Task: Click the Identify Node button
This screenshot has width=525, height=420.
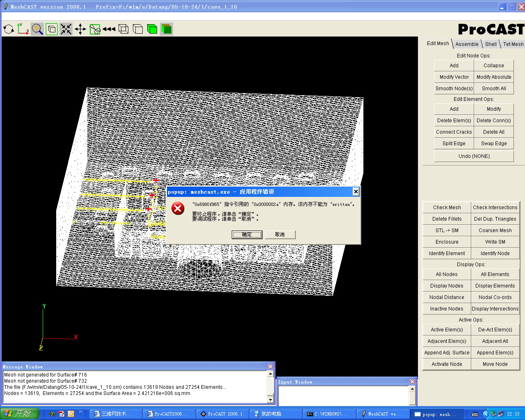Action: pyautogui.click(x=495, y=253)
